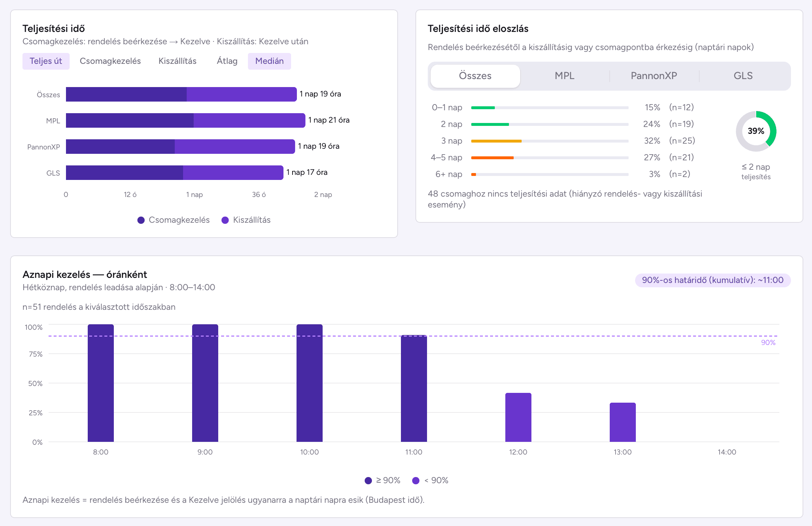The height and width of the screenshot is (526, 812).
Task: Click the GLS median bar
Action: tap(175, 173)
